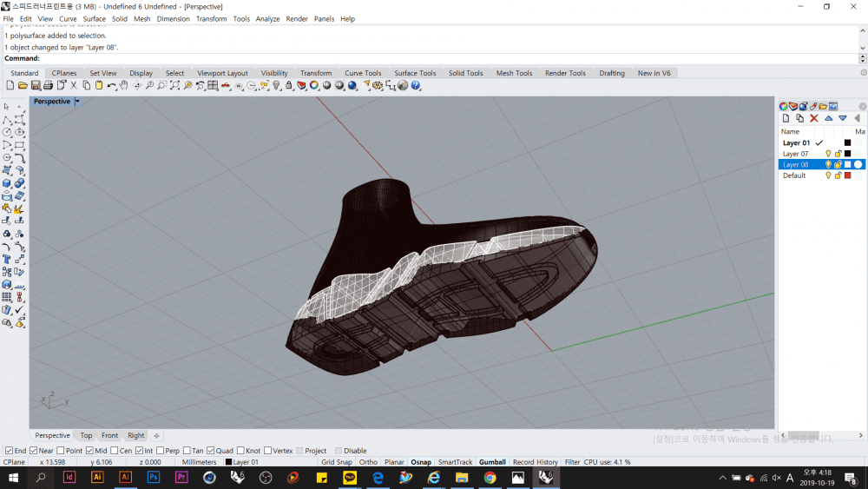Move layer up with blue up triangle
The image size is (868, 489).
click(829, 118)
